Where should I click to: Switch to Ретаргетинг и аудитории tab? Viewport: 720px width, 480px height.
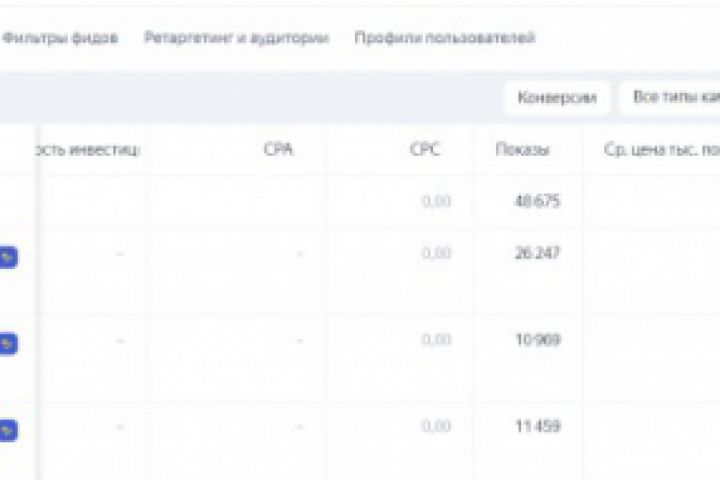pos(236,39)
